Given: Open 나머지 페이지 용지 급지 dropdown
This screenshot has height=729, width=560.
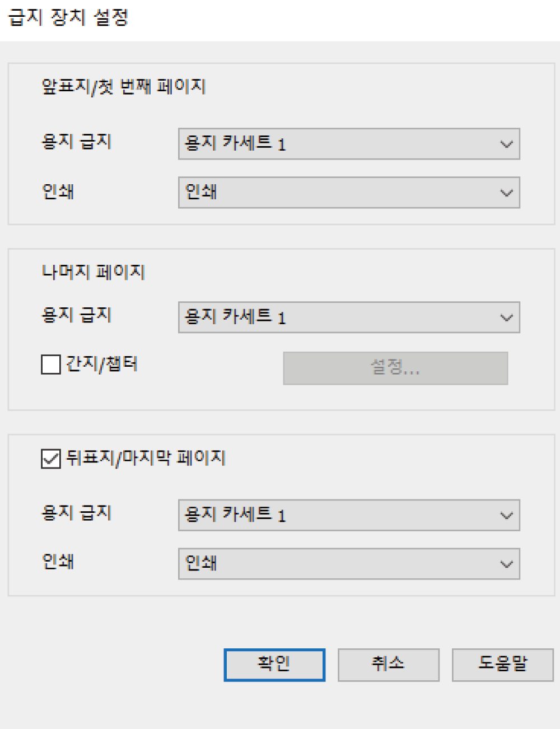Looking at the screenshot, I should click(348, 317).
